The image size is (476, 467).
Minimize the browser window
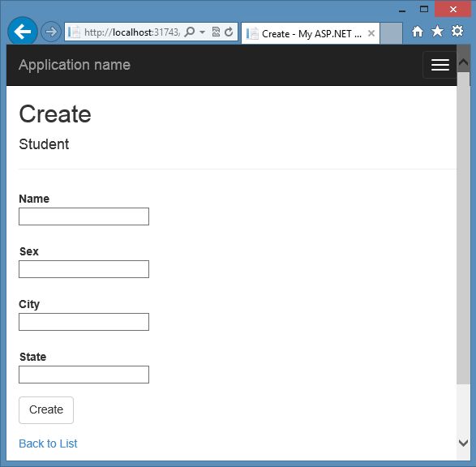pos(402,11)
